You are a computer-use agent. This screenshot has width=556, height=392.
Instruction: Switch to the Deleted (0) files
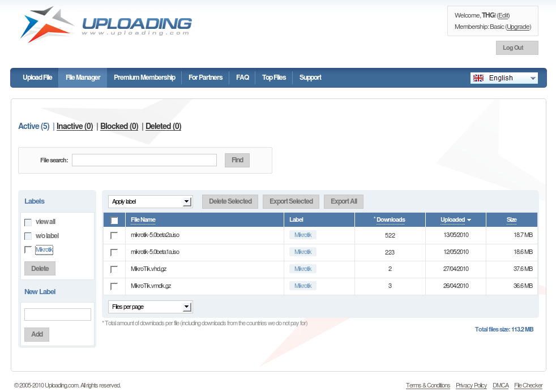(x=164, y=126)
